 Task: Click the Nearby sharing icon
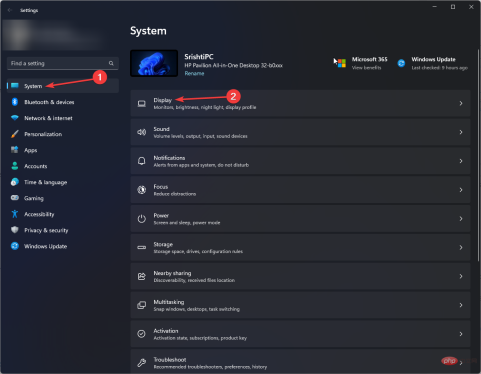pos(142,276)
